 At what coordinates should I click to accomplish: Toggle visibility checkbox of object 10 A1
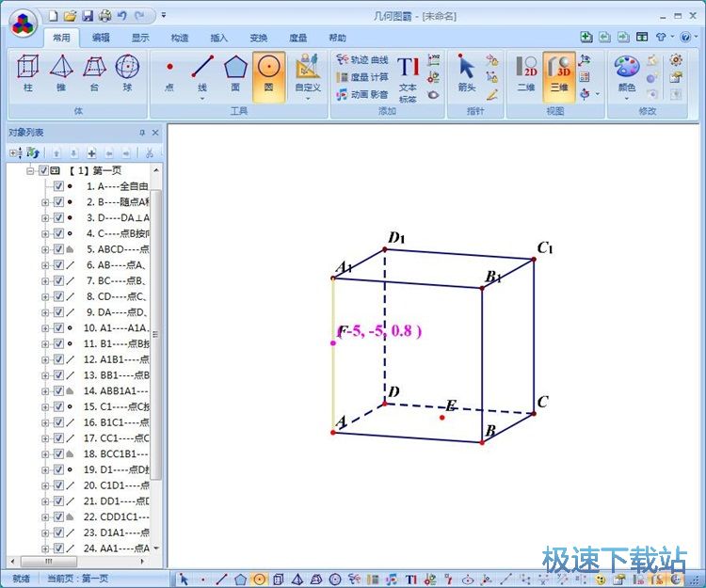click(58, 327)
